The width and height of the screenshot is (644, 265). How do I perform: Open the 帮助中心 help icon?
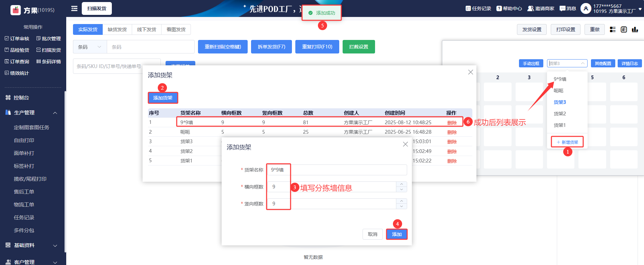coord(499,8)
